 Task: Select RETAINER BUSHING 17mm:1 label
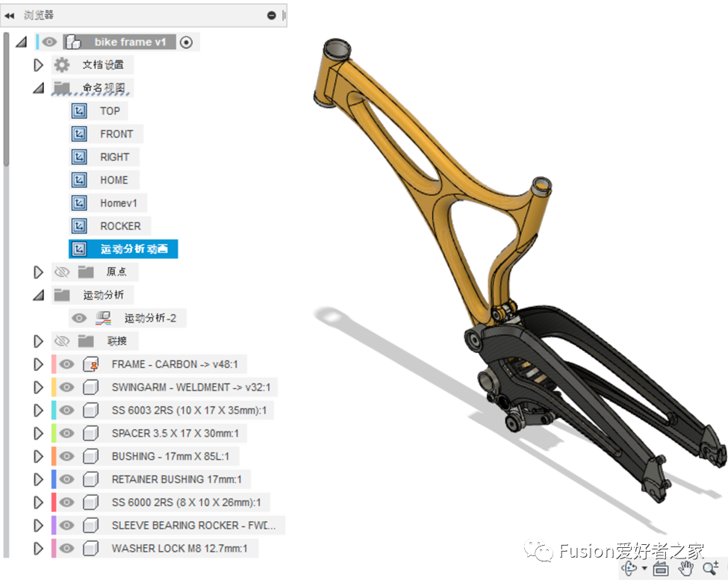click(x=176, y=479)
